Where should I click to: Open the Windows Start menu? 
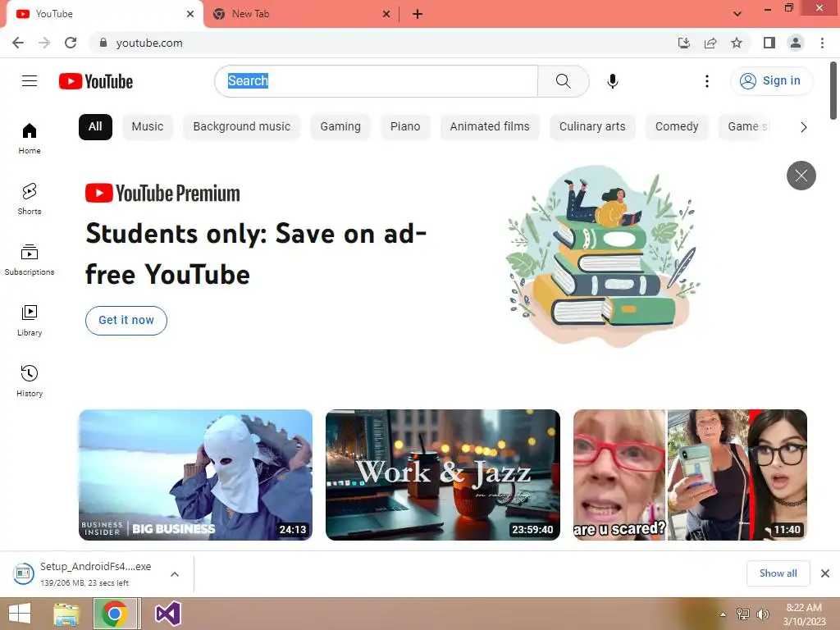20,614
